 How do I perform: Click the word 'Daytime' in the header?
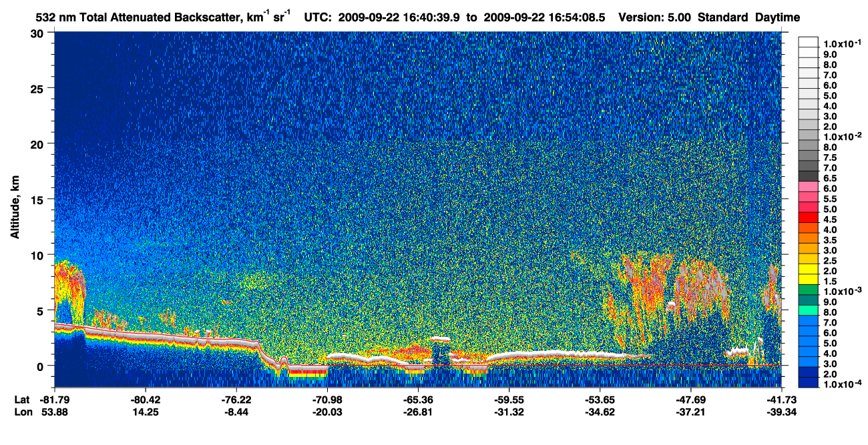click(777, 19)
